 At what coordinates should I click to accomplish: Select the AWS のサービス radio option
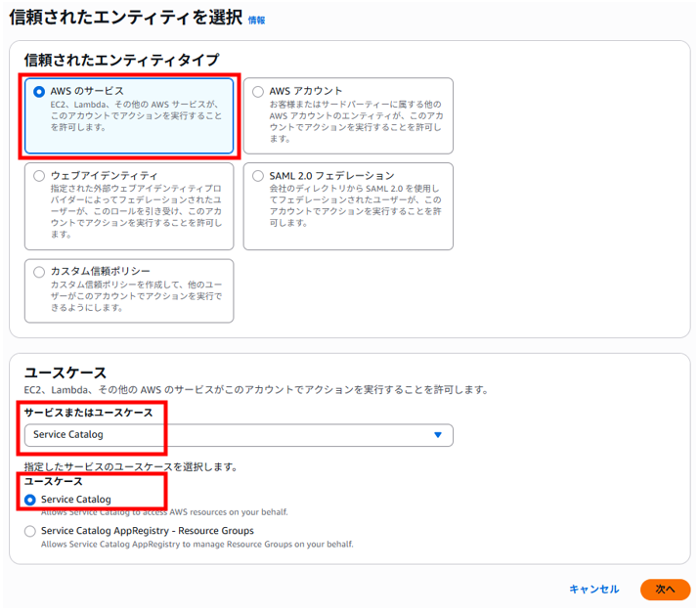tap(39, 92)
